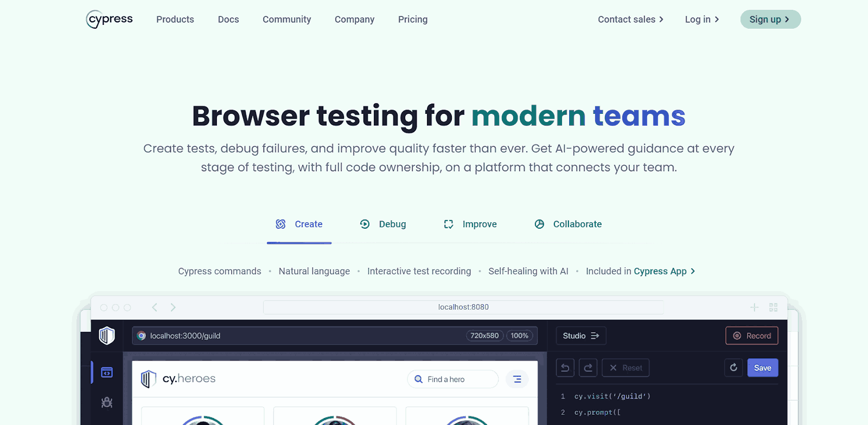Click the "Self-healing with AI" feature text
Viewport: 868px width, 425px height.
tap(528, 271)
